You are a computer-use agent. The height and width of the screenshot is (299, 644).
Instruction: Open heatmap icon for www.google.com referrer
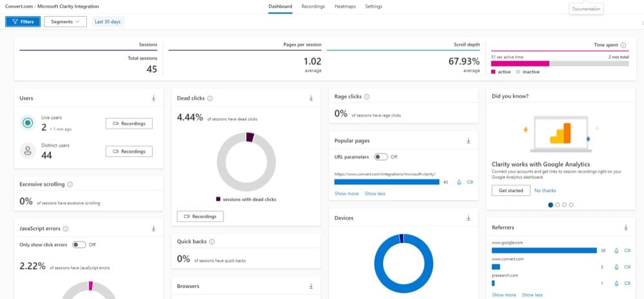click(x=616, y=251)
